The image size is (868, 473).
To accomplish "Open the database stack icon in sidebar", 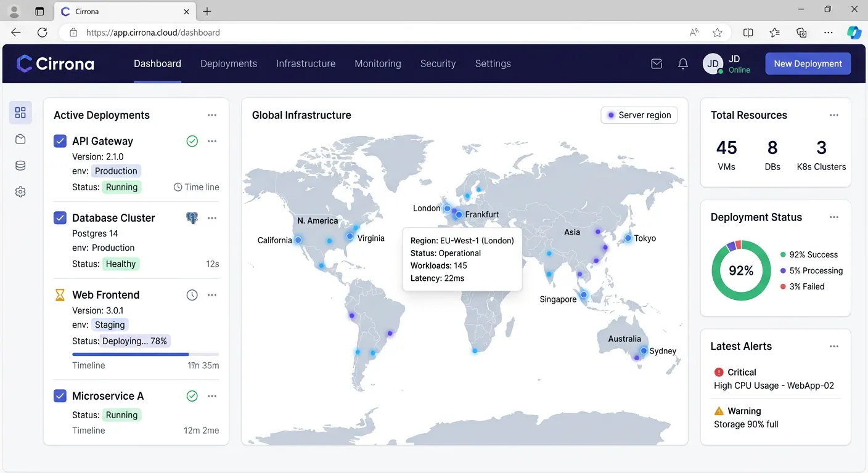I will 20,166.
